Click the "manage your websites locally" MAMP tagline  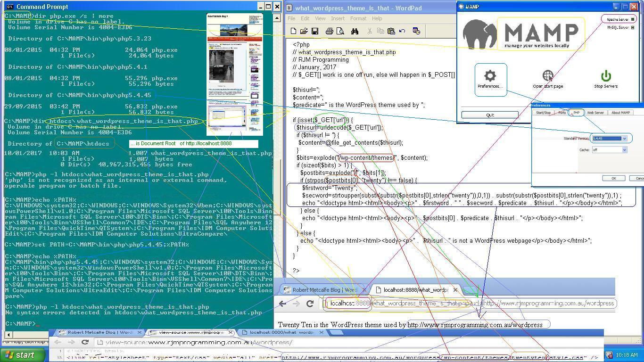point(537,46)
